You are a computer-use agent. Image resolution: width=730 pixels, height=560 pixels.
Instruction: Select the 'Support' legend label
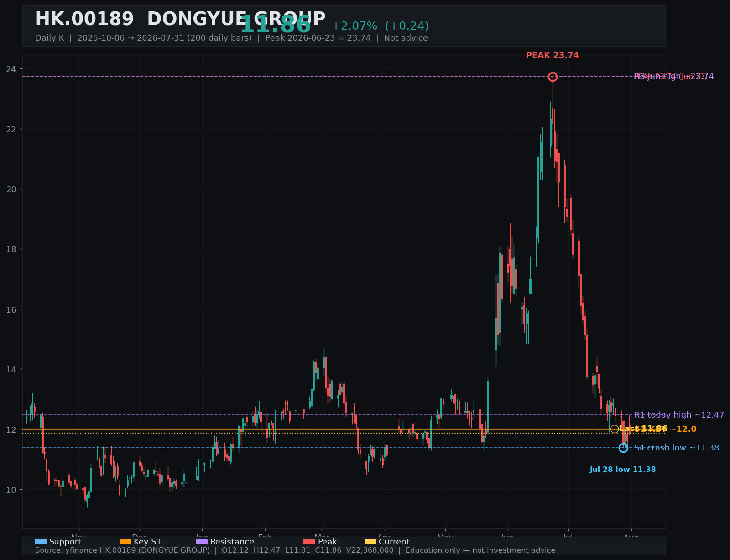65,542
